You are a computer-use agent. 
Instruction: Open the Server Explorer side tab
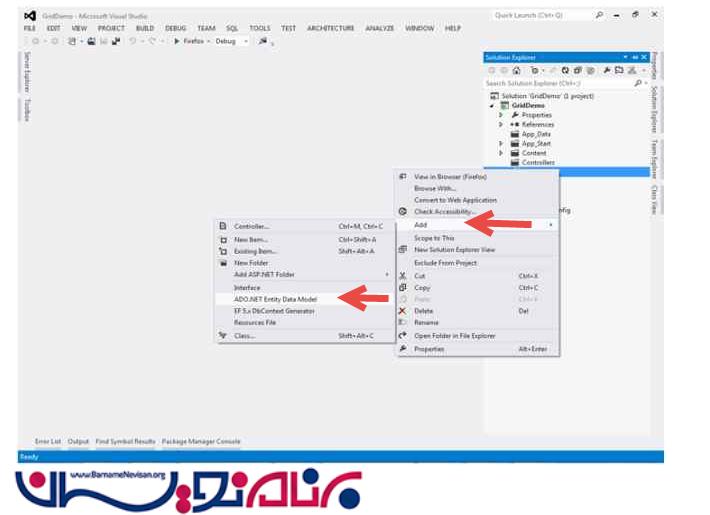(27, 72)
